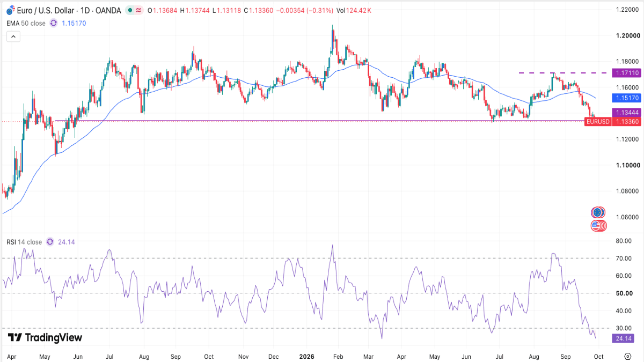
Task: Click the 1.20000 price scale label
Action: click(x=627, y=35)
